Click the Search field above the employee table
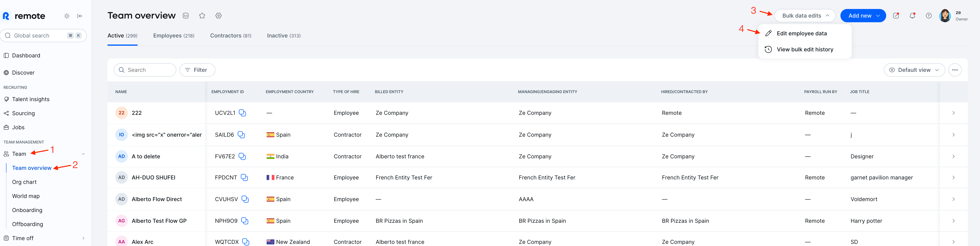980x246 pixels. [145, 70]
